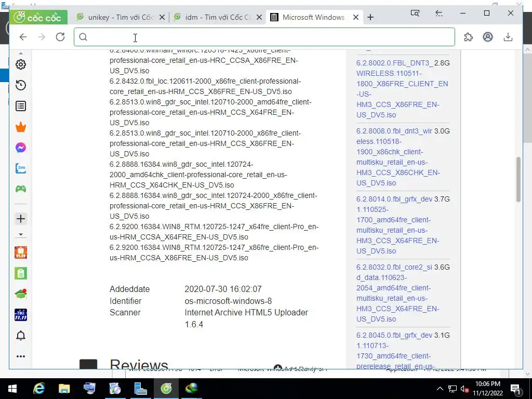Click the 6.2.8432.0.fbl_loc filename text
Screen dimensions: 532x399
205,86
